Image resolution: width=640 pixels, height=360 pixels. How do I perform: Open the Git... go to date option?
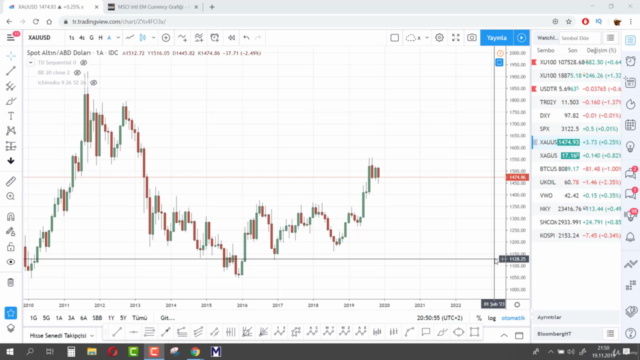pos(167,318)
